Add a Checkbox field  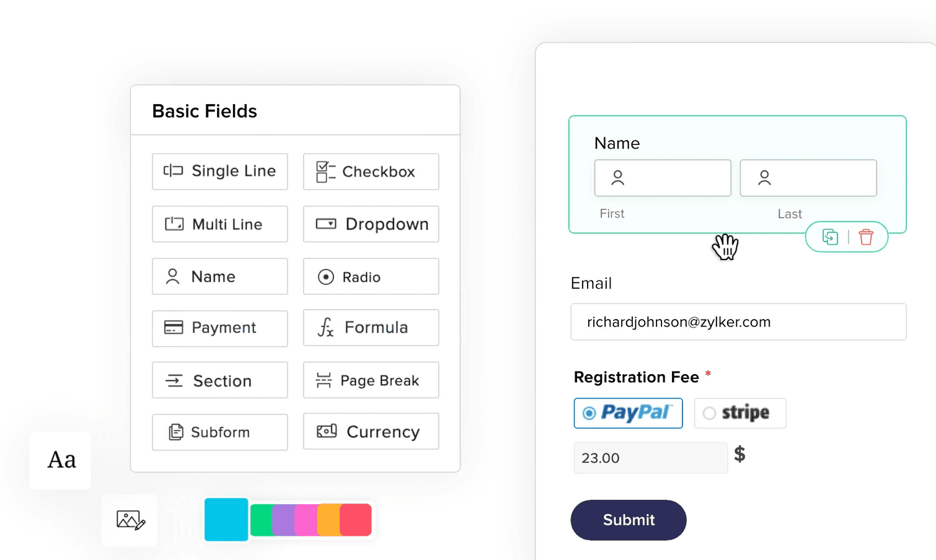coord(371,172)
